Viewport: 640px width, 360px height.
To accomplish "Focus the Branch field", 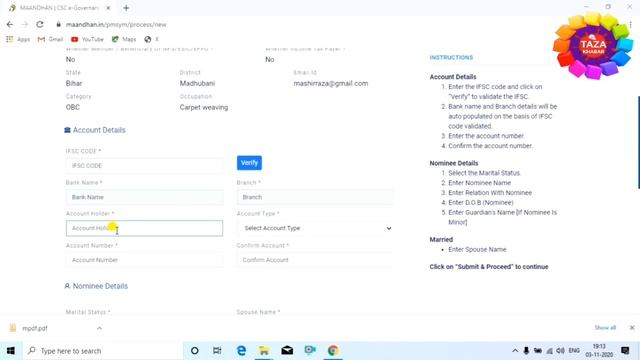I will coord(315,197).
